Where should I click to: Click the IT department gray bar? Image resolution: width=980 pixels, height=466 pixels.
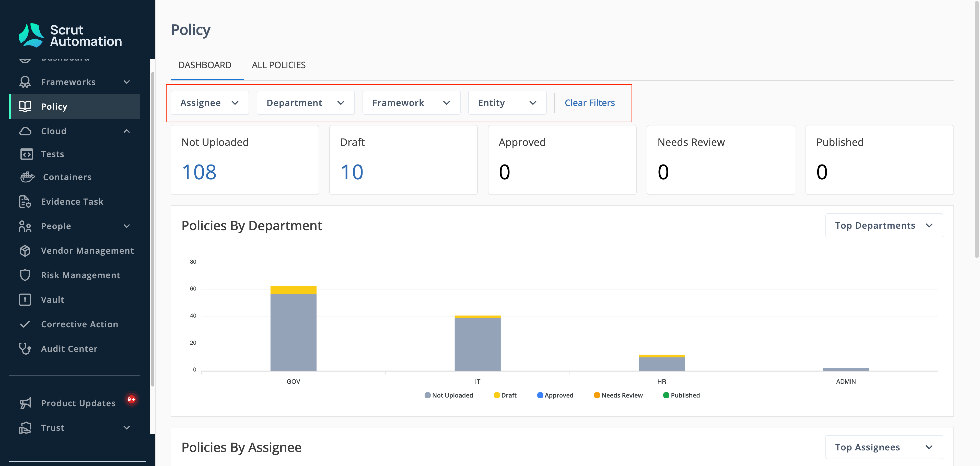tap(477, 344)
